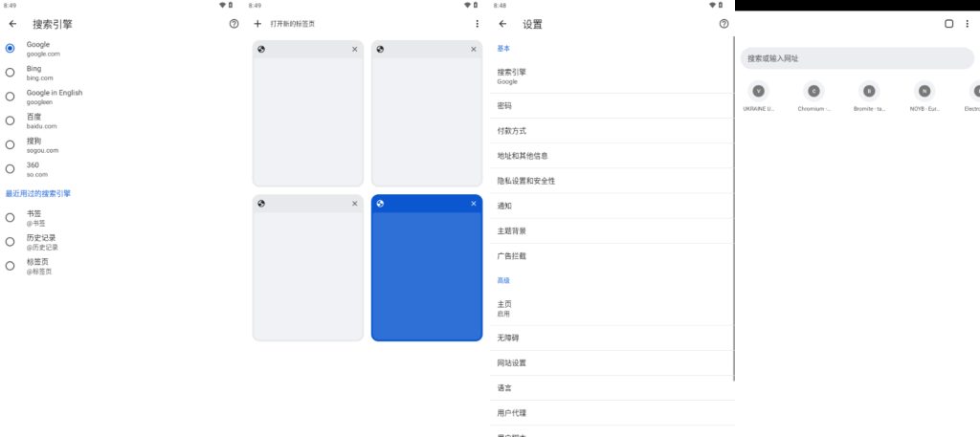
Task: Click globe favicon on bottom-left tab card
Action: tap(261, 204)
